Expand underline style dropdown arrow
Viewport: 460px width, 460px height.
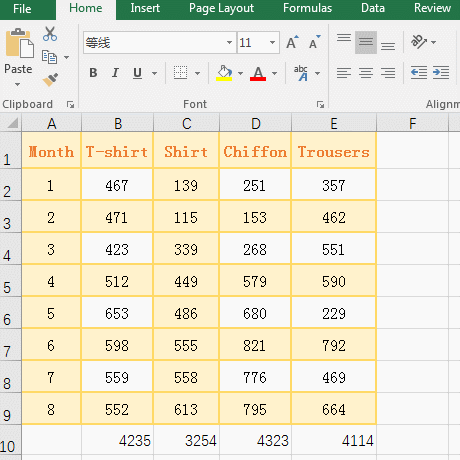tap(154, 73)
